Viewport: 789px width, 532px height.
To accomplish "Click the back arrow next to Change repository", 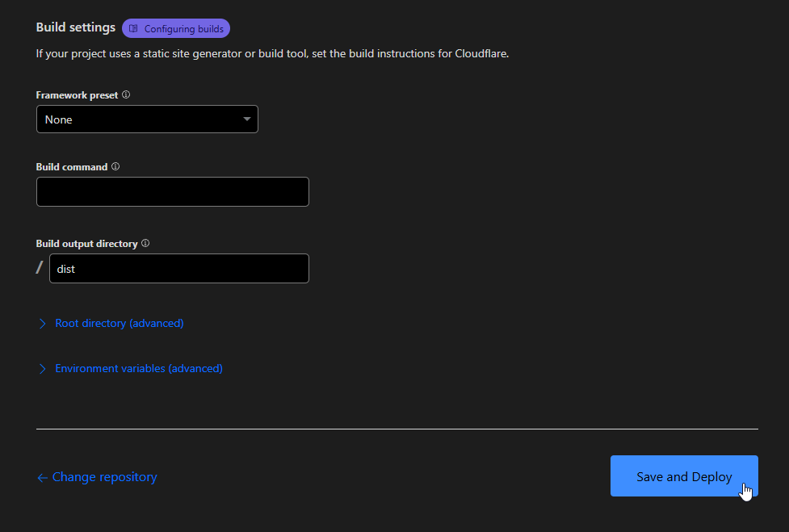I will pos(41,477).
